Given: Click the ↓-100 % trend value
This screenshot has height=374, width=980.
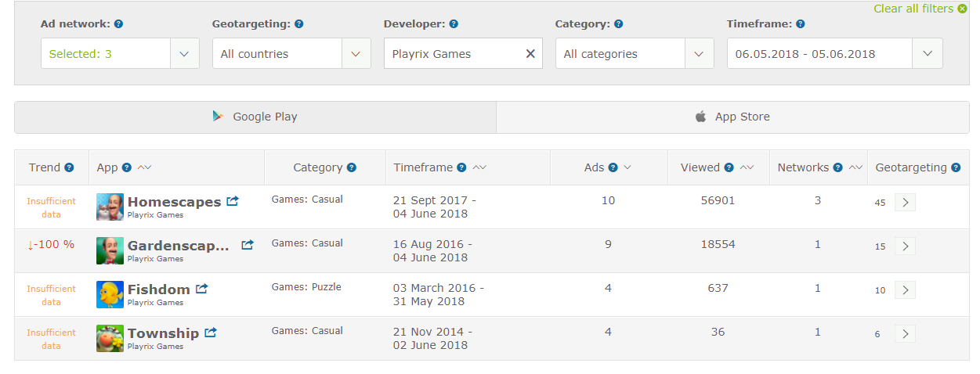Looking at the screenshot, I should click(51, 245).
